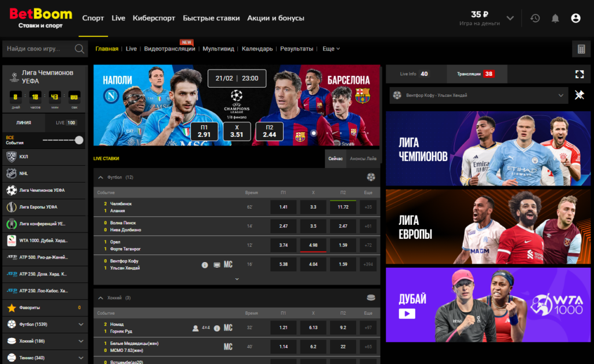Select 11.72 odds for Алания win
Image resolution: width=594 pixels, height=364 pixels.
pyautogui.click(x=343, y=207)
